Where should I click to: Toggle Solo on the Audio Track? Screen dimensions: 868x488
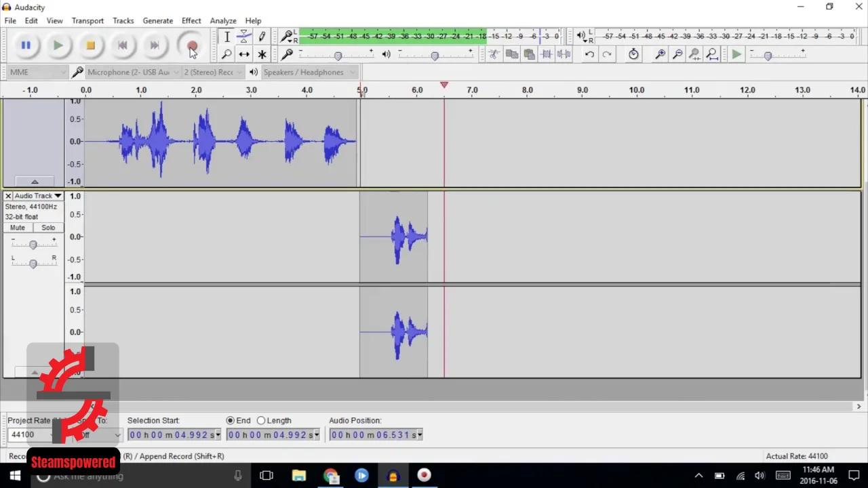coord(48,228)
